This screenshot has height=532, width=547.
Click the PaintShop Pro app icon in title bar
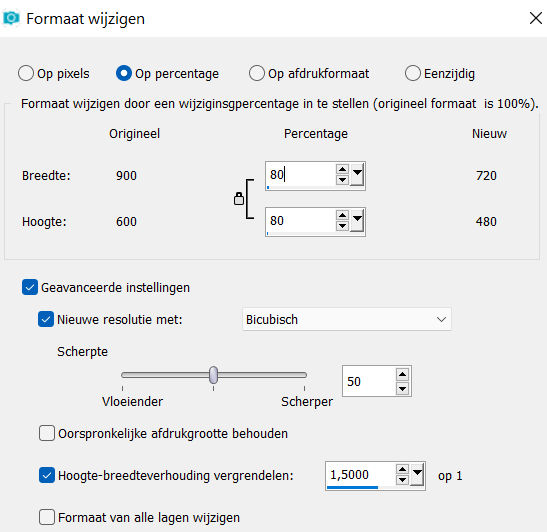(x=11, y=18)
